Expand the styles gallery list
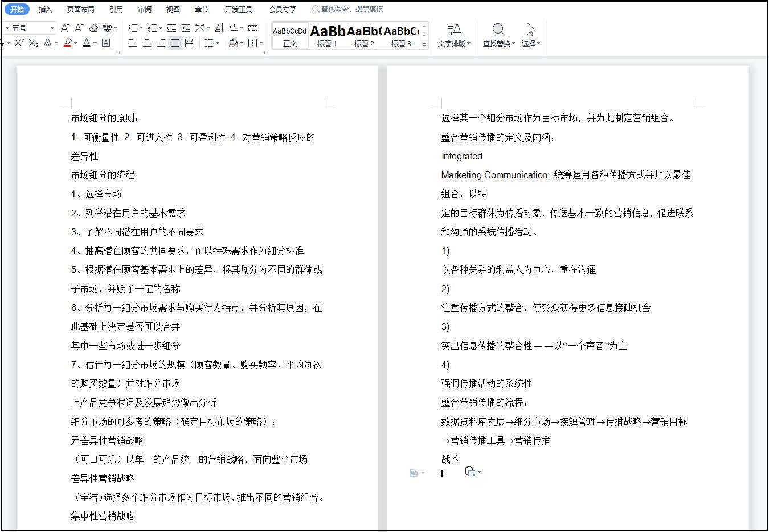Image resolution: width=769 pixels, height=532 pixels. pos(424,44)
